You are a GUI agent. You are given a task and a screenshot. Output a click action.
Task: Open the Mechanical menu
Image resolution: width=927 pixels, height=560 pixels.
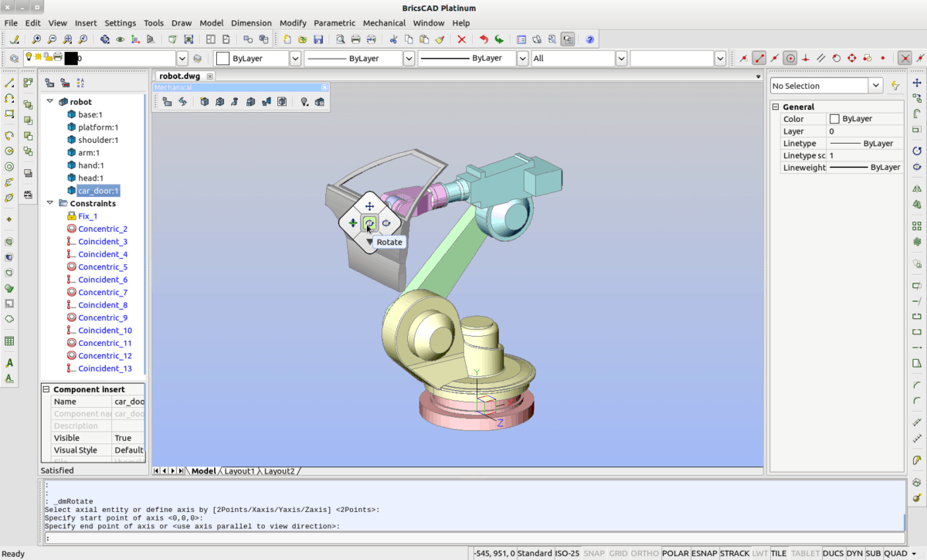click(384, 23)
